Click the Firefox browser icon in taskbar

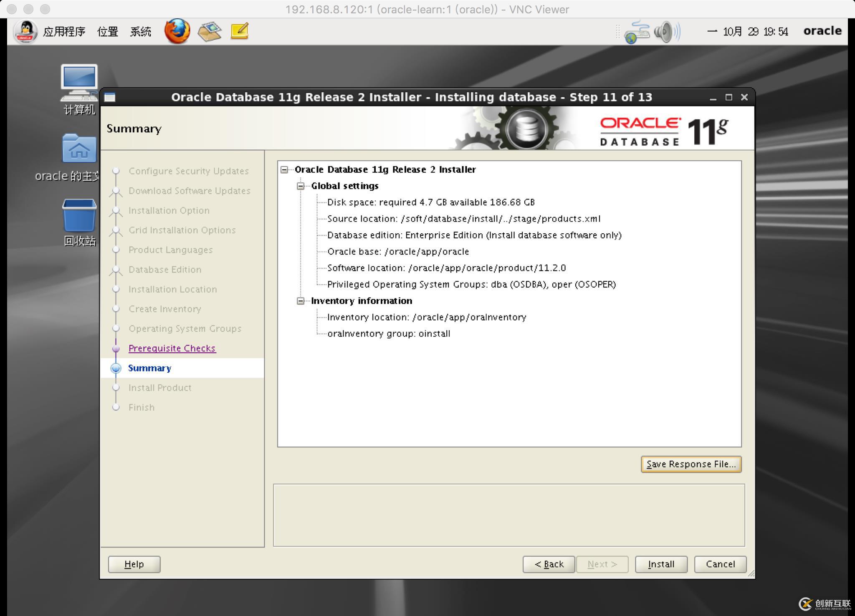pyautogui.click(x=176, y=30)
